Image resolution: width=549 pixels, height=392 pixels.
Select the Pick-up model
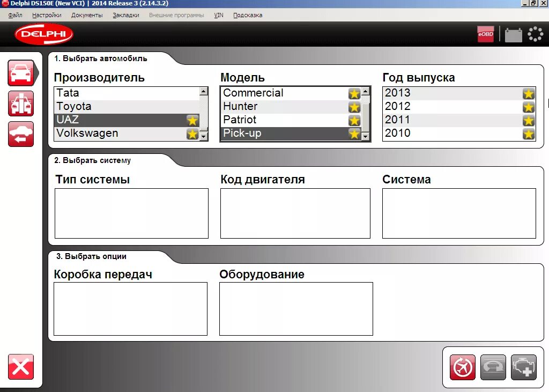[291, 134]
